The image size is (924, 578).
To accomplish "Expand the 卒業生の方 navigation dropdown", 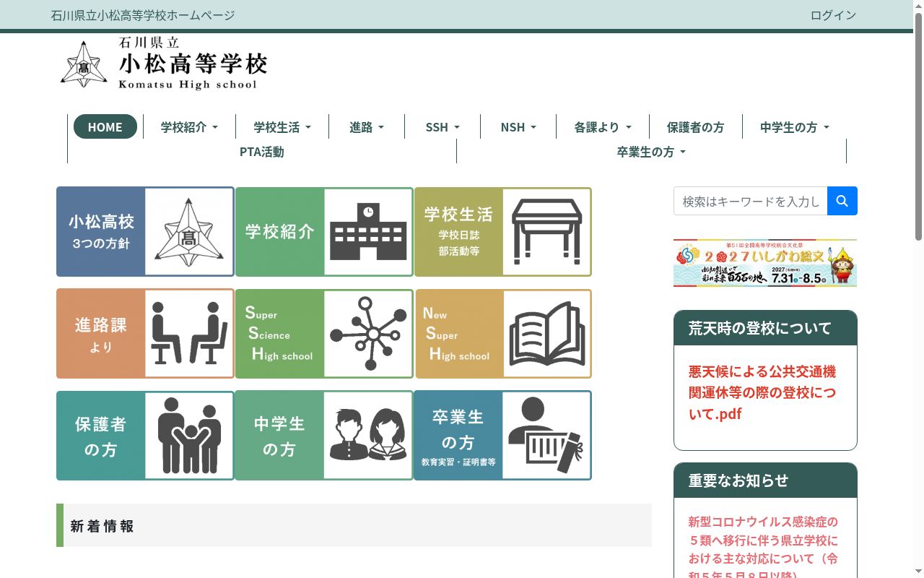I will click(x=651, y=152).
